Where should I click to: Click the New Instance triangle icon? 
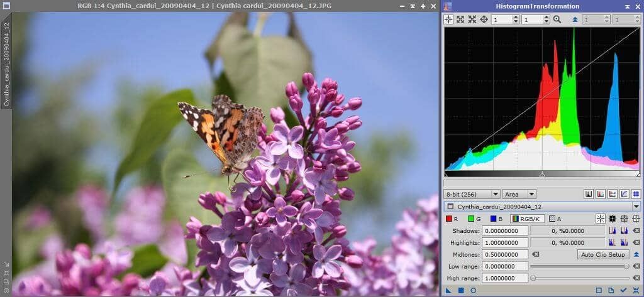click(x=448, y=291)
